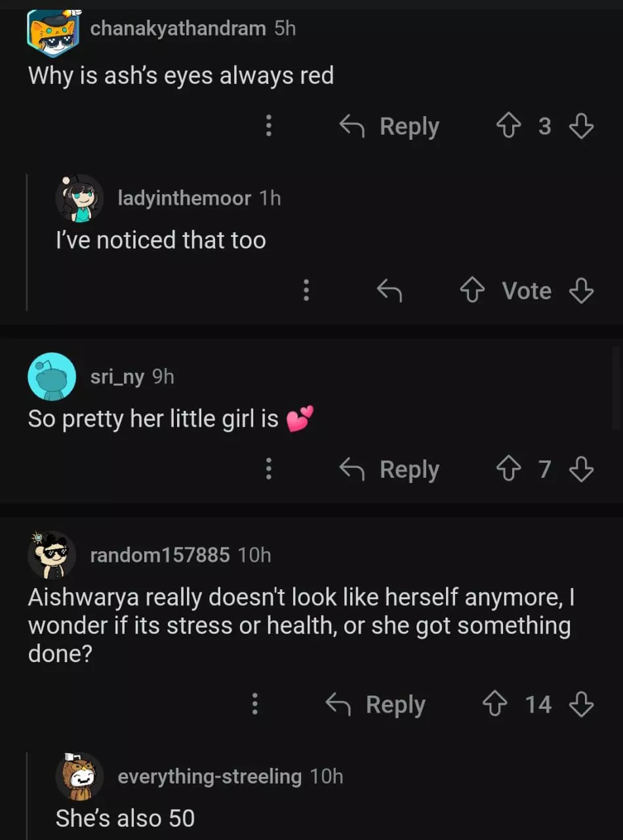Upvote random157885's comment about Aishwarya
Image resolution: width=623 pixels, height=840 pixels.
(494, 705)
